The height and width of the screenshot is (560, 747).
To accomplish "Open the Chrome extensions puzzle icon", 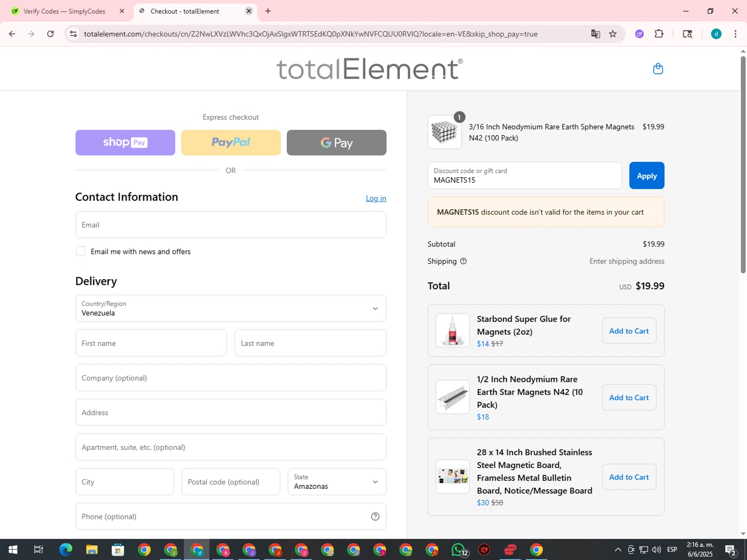I will [x=659, y=34].
